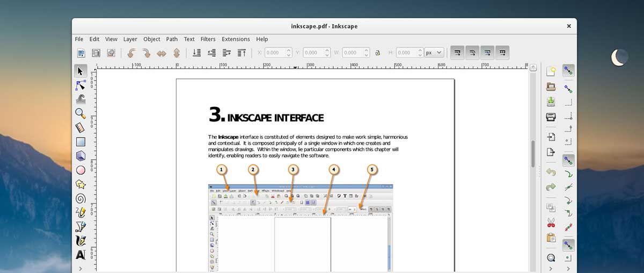Flip selection vertically
Viewport: 644px width, 273px height.
pyautogui.click(x=177, y=53)
